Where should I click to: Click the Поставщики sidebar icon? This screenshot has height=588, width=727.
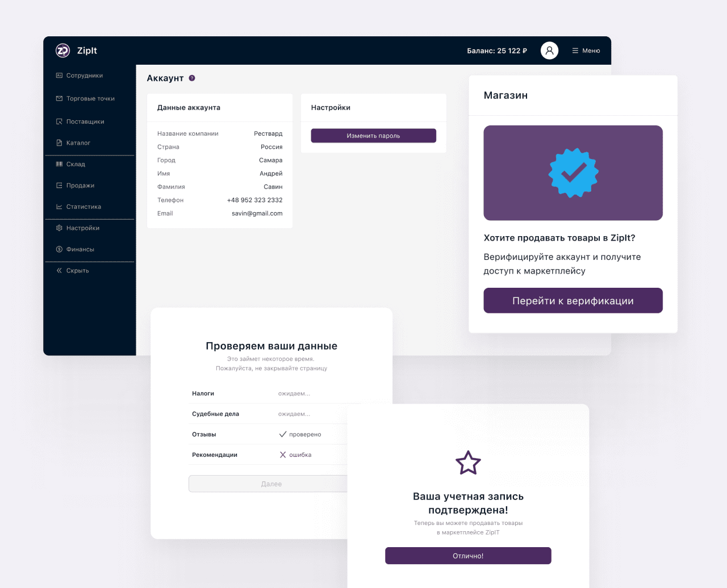59,121
